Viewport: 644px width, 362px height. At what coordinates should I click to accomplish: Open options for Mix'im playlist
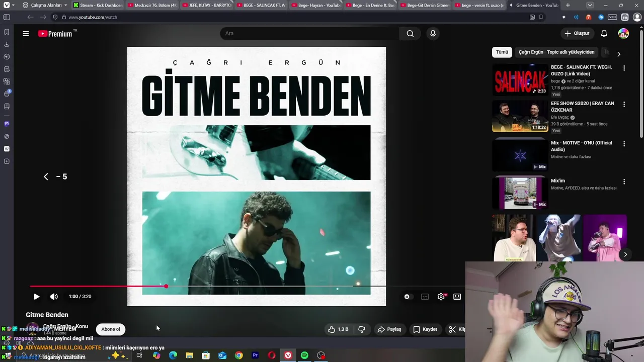624,182
